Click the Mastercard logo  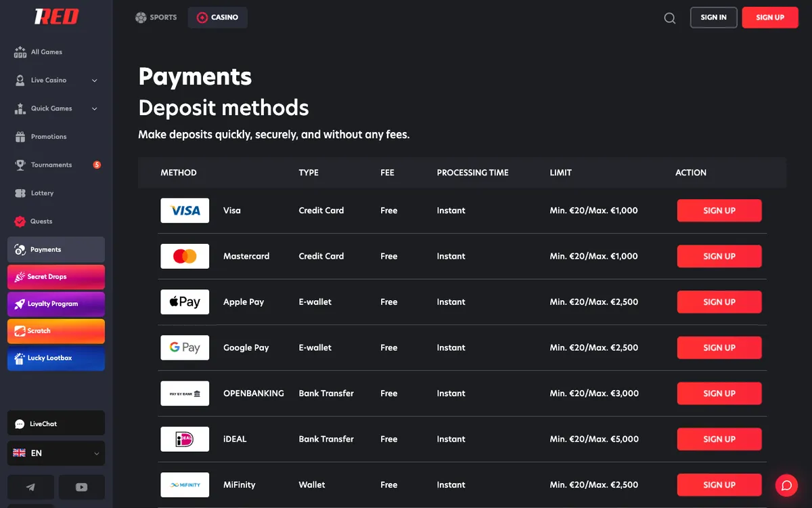pyautogui.click(x=185, y=256)
